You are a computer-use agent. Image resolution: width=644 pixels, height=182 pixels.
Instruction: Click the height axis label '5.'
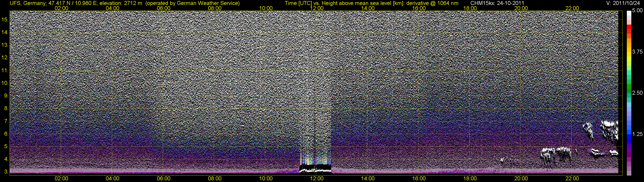pos(6,146)
